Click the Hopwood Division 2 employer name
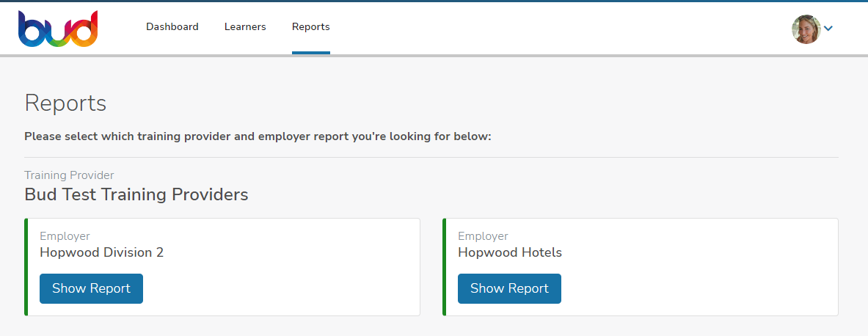 pos(101,252)
